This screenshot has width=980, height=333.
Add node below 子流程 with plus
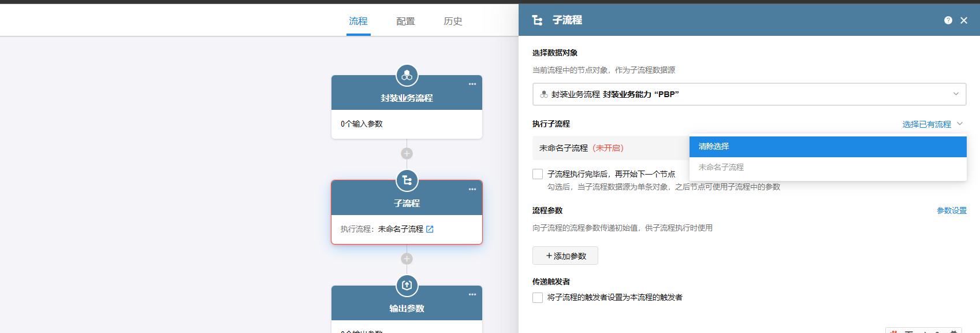pyautogui.click(x=407, y=259)
